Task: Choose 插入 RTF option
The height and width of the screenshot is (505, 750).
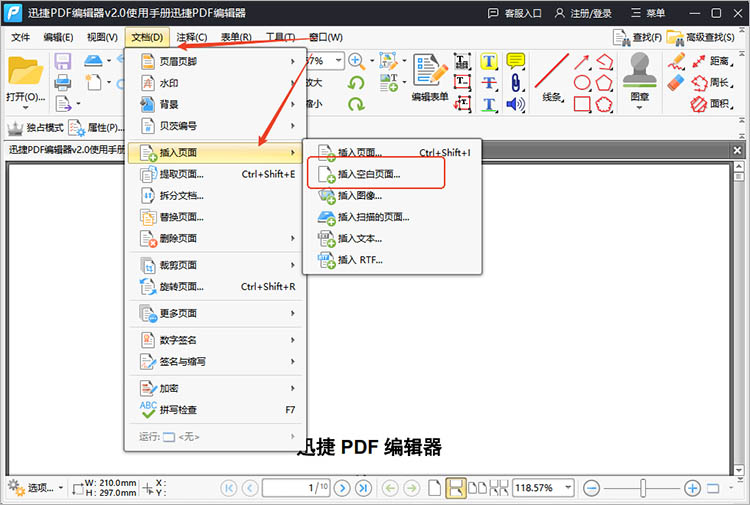Action: click(x=392, y=260)
